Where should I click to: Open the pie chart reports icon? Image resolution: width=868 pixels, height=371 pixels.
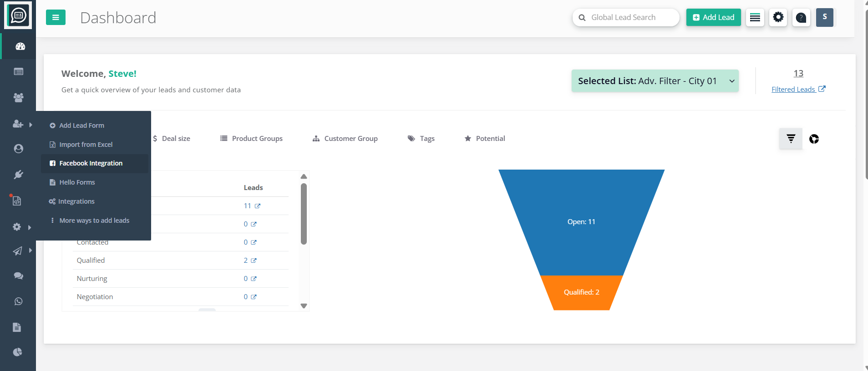tap(18, 352)
